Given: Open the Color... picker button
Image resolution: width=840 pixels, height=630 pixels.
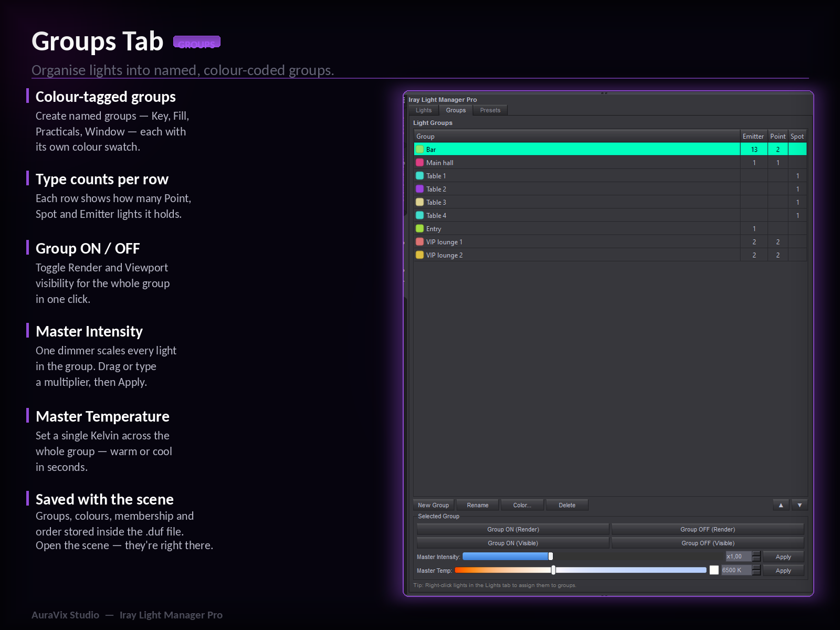Looking at the screenshot, I should [522, 505].
